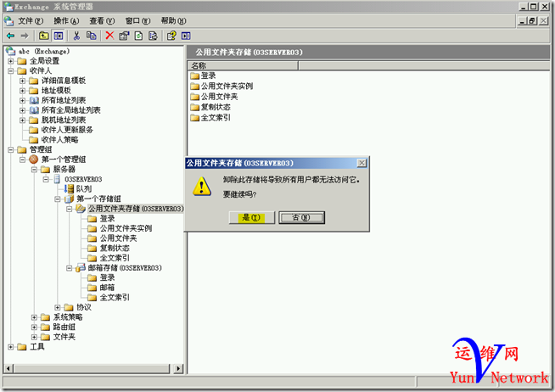Viewport: 555px width, 392px height.
Task: Select 公用文件夹实例 under public store in tree
Action: [126, 228]
